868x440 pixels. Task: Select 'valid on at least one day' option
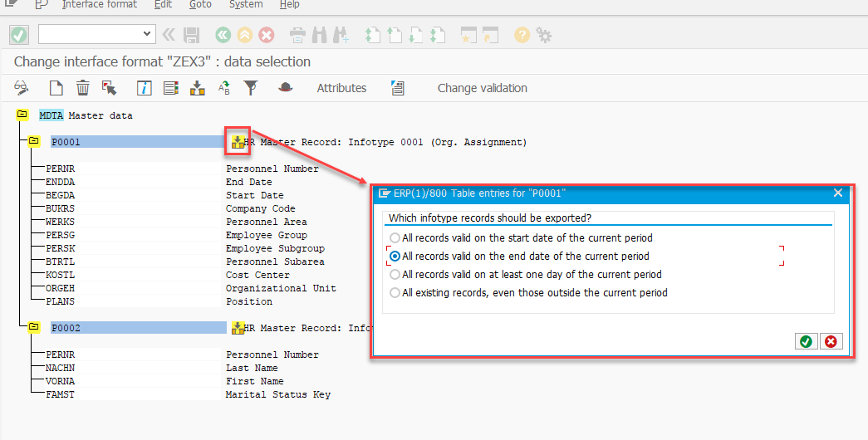(395, 275)
